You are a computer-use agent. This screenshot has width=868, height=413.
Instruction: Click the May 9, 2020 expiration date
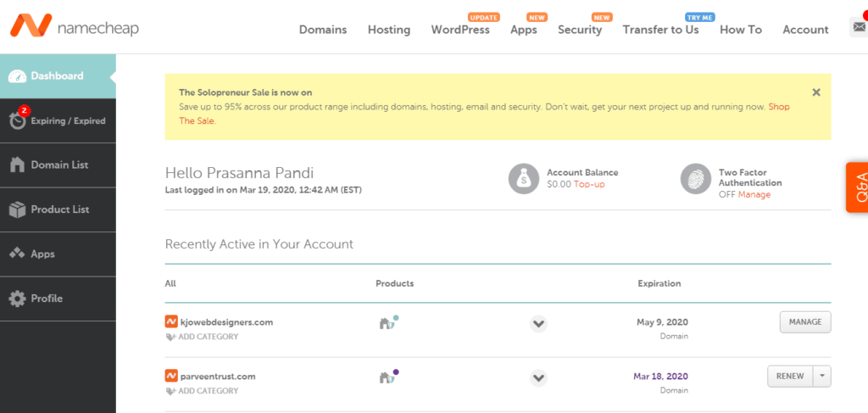point(662,322)
